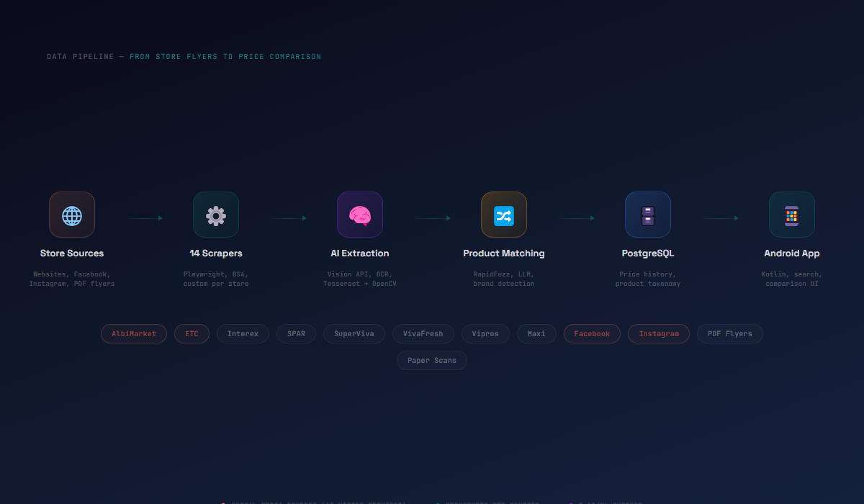Switch to the Maxi source tab
Image resolution: width=864 pixels, height=504 pixels.
pos(536,333)
